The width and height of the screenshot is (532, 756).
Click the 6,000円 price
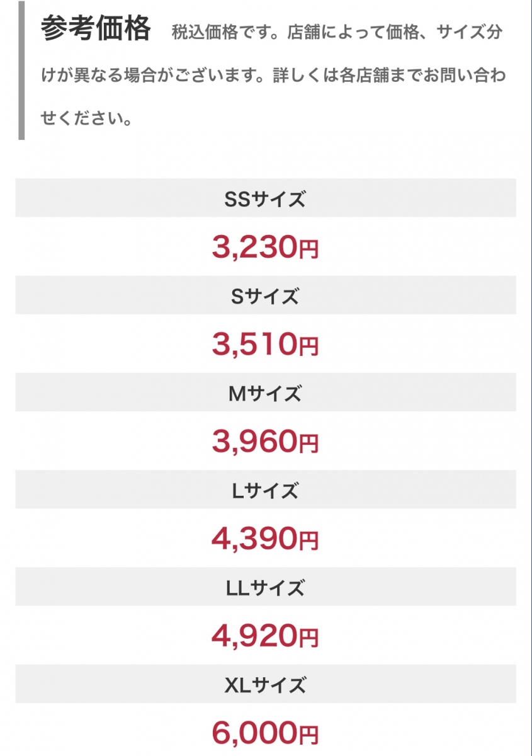(x=265, y=734)
